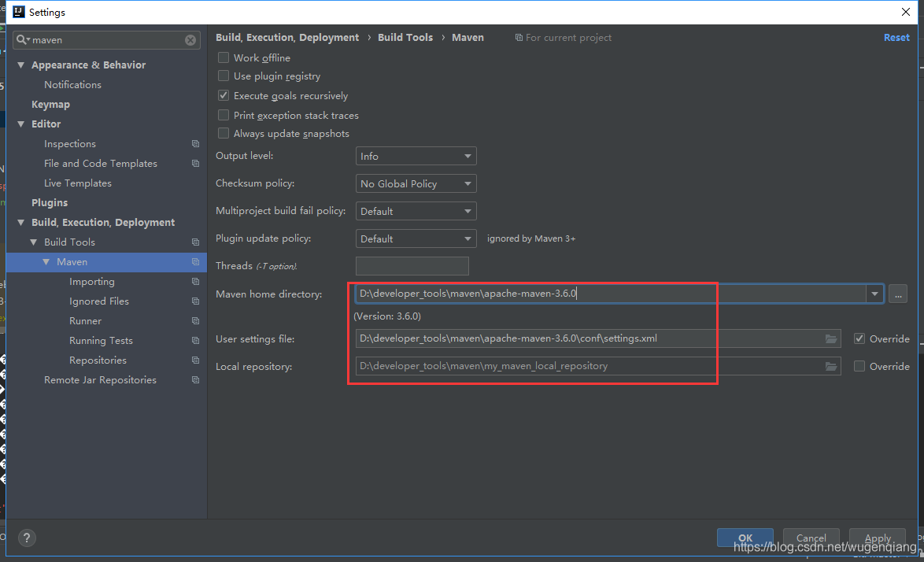The width and height of the screenshot is (924, 562).
Task: Enable Always update snapshots checkbox
Action: [x=224, y=134]
